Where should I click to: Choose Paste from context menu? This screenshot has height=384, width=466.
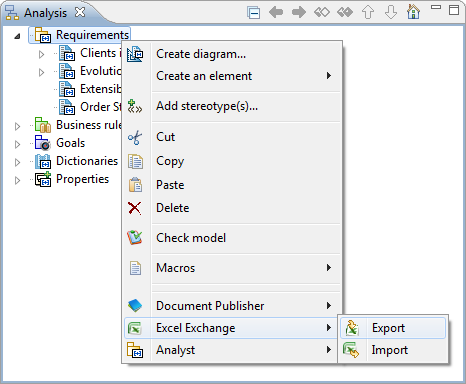(232, 185)
